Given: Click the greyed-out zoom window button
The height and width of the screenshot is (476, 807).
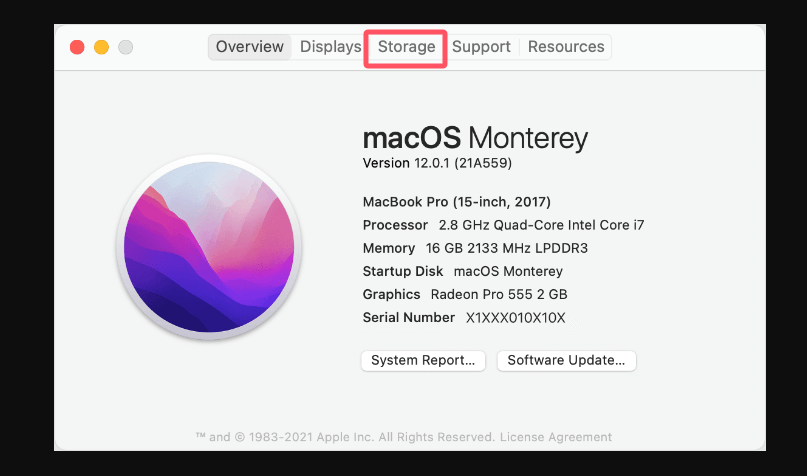Looking at the screenshot, I should coord(126,47).
